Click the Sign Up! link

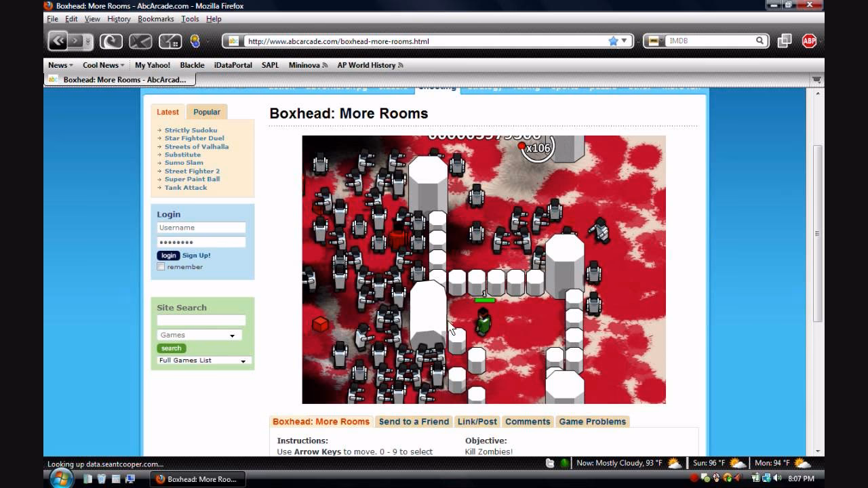197,256
